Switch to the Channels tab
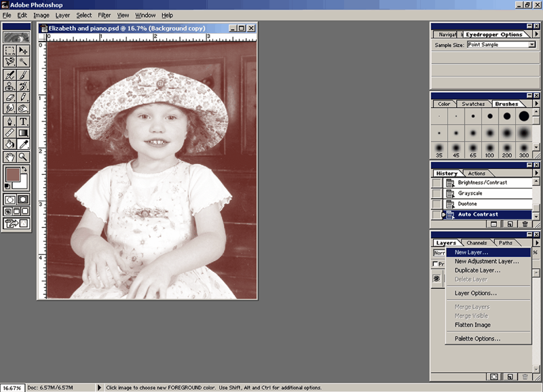543x392 pixels. coord(476,243)
